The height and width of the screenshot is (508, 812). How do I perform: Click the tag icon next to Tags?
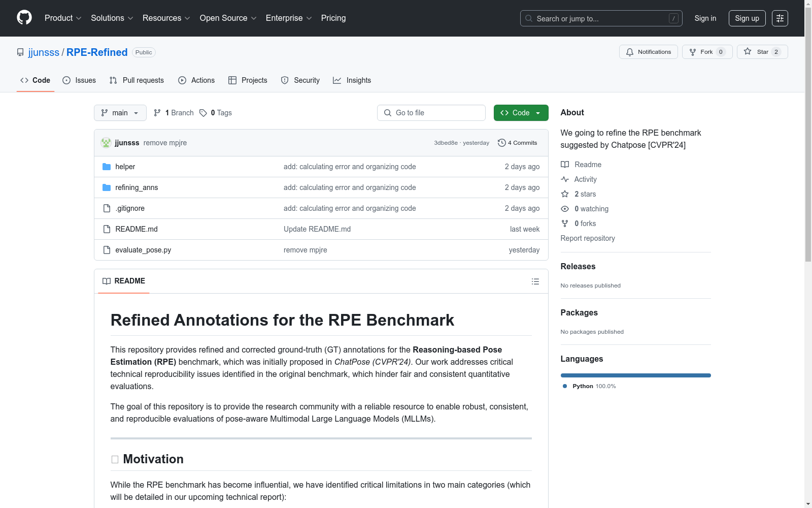(x=203, y=113)
